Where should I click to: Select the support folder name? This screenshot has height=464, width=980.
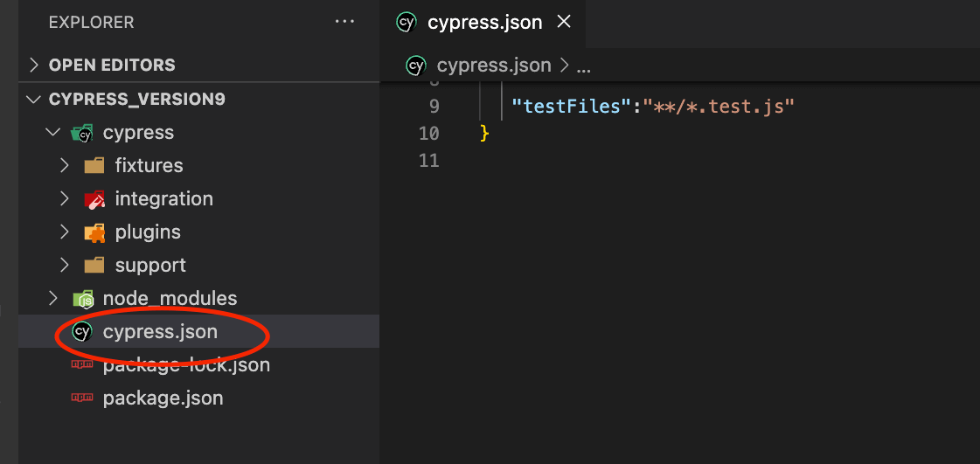pos(150,265)
